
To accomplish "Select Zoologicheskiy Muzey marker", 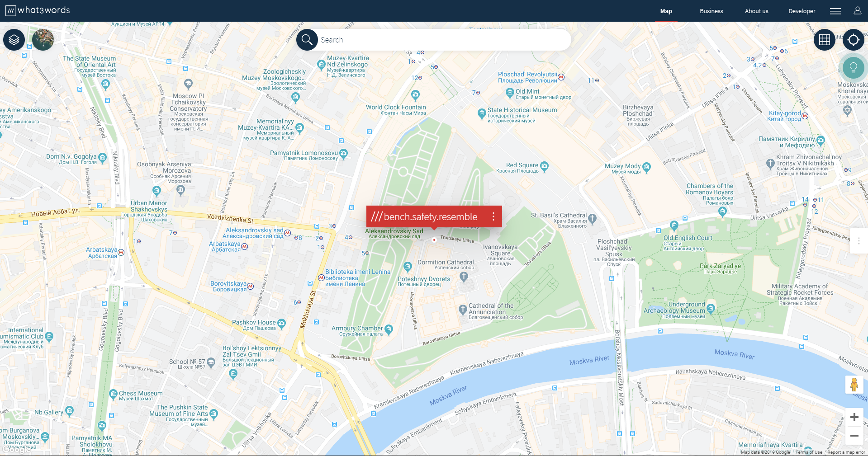I will [295, 97].
